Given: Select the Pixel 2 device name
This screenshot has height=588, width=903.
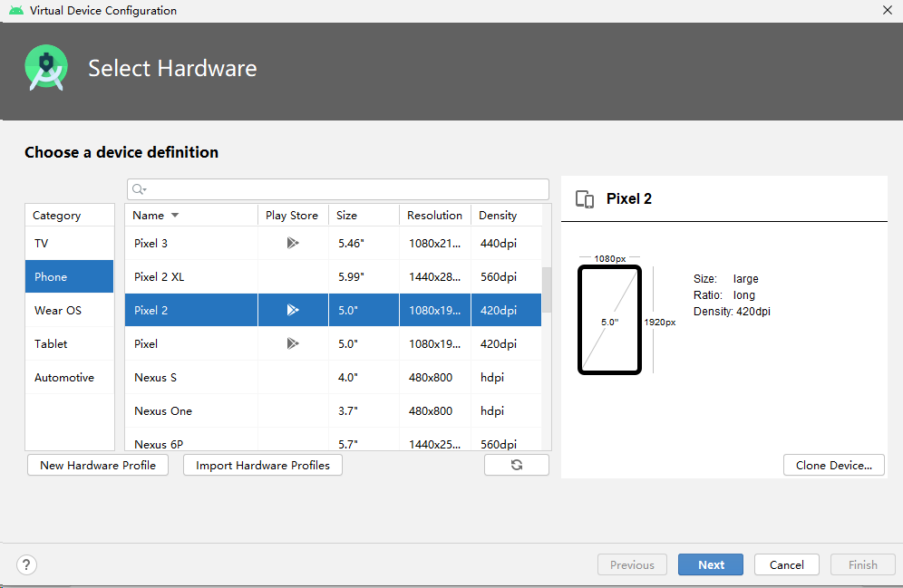Looking at the screenshot, I should [x=150, y=310].
